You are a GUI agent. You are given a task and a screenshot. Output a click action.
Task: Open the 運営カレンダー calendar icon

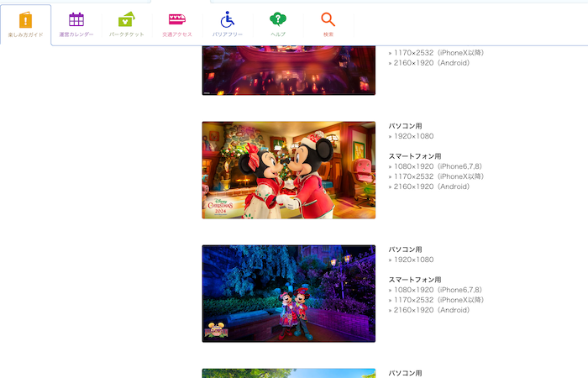click(76, 19)
